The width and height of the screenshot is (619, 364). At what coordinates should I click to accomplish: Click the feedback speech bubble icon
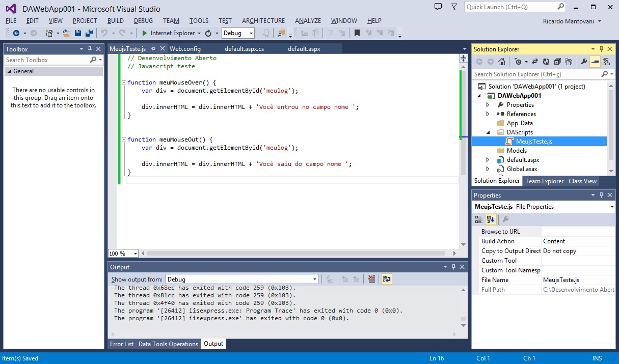438,7
